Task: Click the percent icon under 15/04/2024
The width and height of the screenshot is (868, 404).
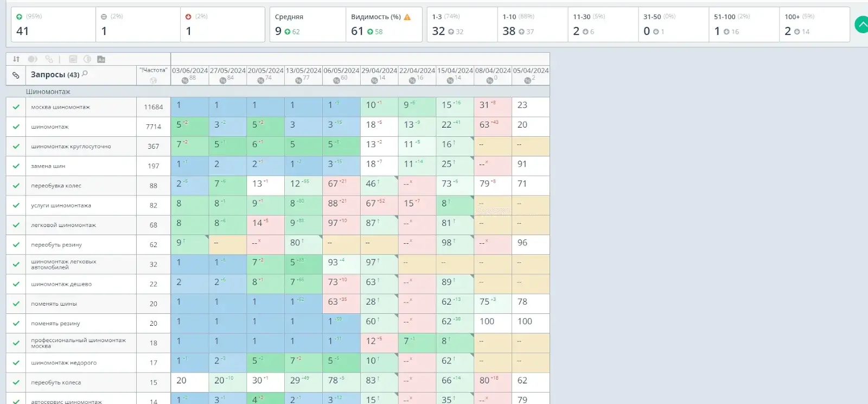Action: coord(450,80)
